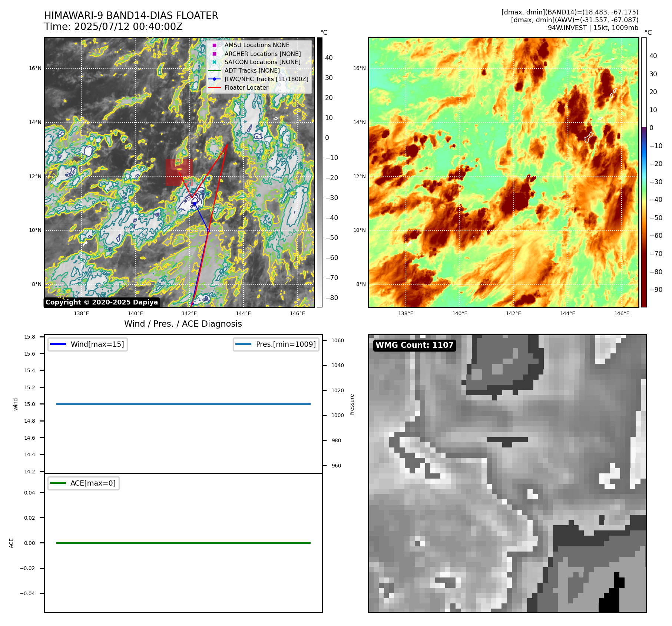Select the 'Floater Locater' legend text
672x626 pixels.
[246, 87]
